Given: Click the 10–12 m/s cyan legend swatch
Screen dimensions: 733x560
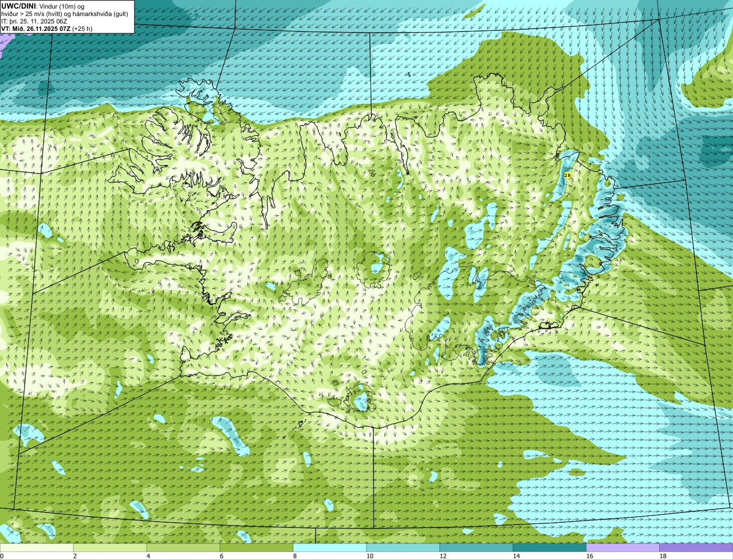Looking at the screenshot, I should click(403, 548).
